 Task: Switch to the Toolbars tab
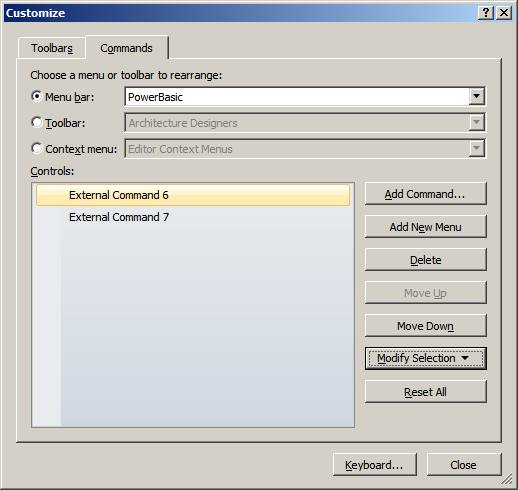[x=52, y=48]
